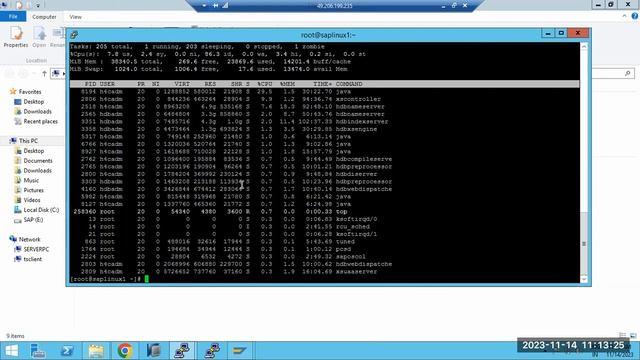This screenshot has width=640, height=360.
Task: Click the PID USER column header row in top
Action: click(x=324, y=84)
